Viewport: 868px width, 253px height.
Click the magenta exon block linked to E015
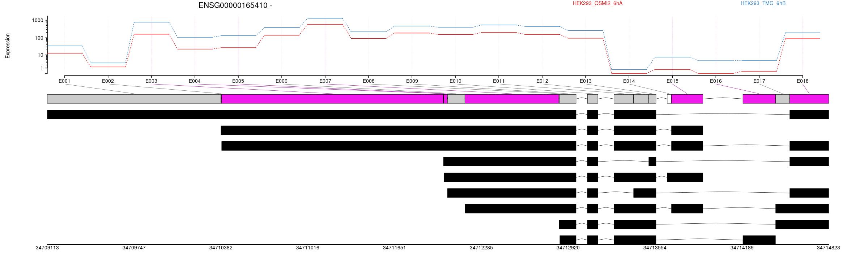click(687, 99)
